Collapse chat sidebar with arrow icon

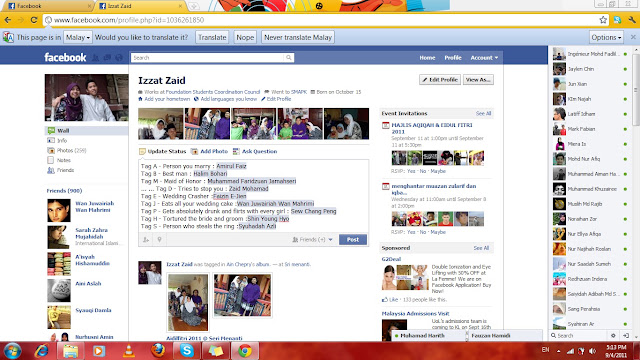pyautogui.click(x=626, y=336)
